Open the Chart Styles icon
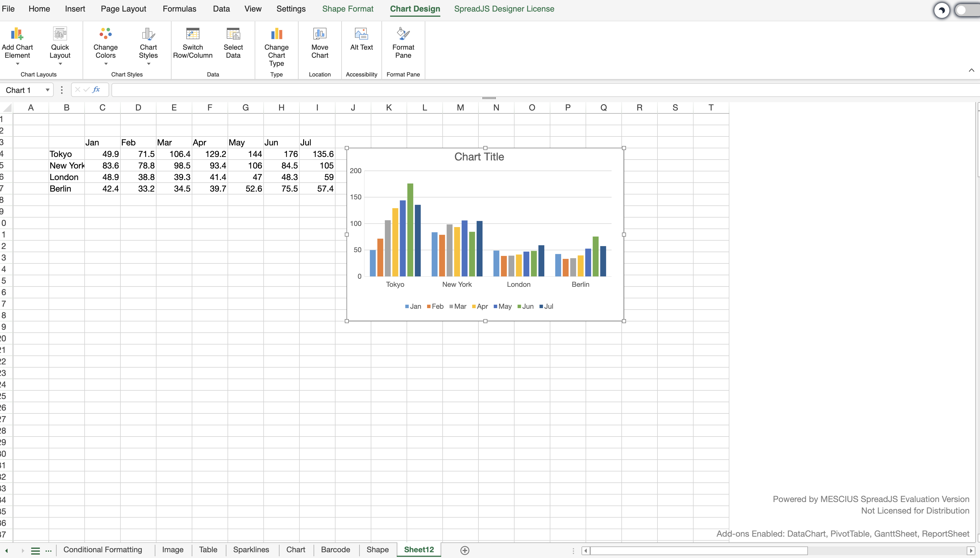This screenshot has height=558, width=980. tap(148, 34)
